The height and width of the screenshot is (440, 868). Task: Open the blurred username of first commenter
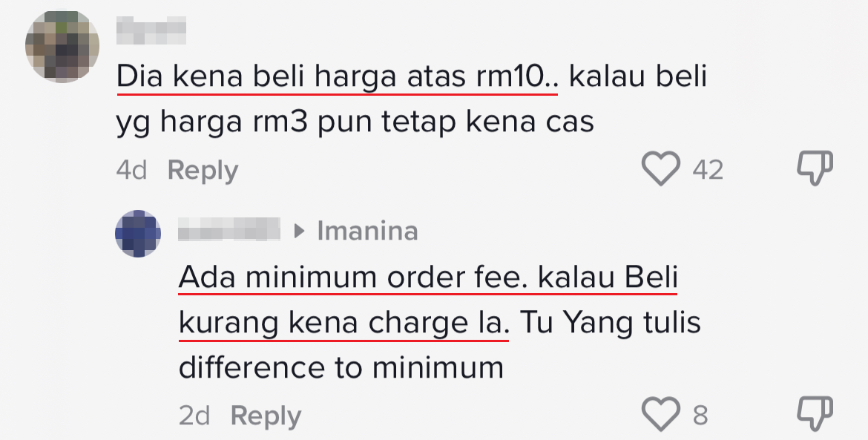click(x=151, y=30)
